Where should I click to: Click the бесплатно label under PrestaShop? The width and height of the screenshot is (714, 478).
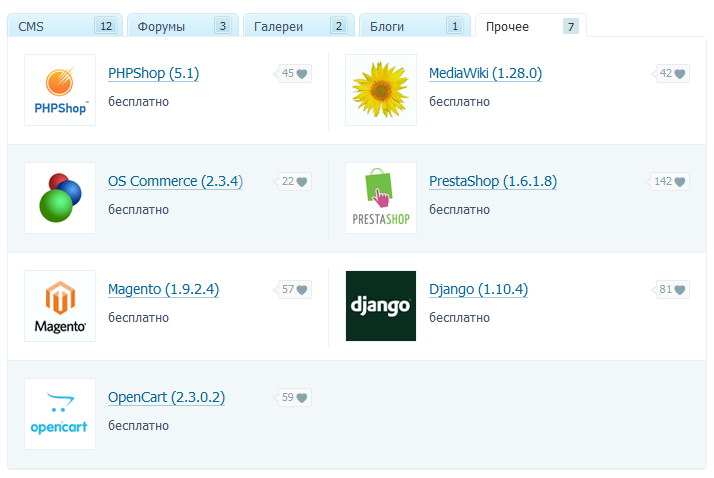(459, 209)
